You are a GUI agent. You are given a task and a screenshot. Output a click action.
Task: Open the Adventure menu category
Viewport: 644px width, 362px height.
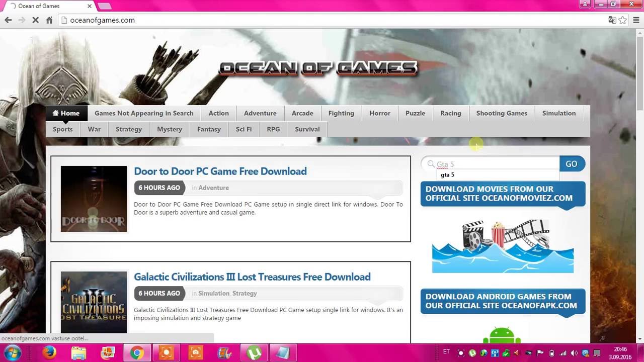pos(260,113)
